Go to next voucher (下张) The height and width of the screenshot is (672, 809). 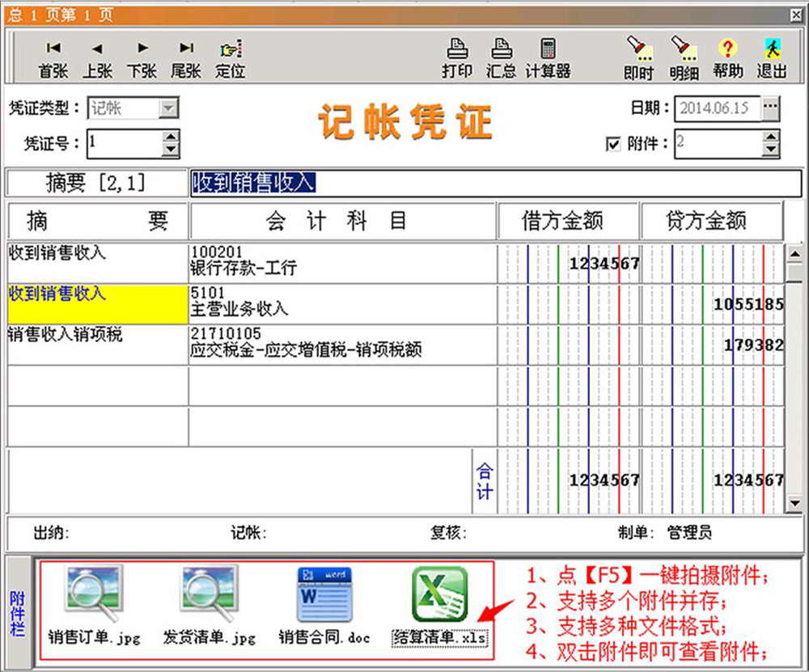pyautogui.click(x=142, y=59)
